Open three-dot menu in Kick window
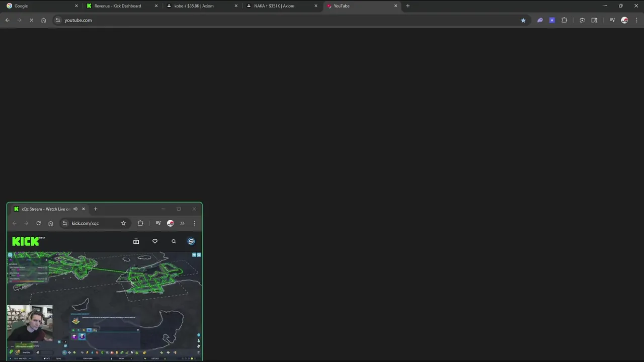The width and height of the screenshot is (644, 362). coord(195,223)
